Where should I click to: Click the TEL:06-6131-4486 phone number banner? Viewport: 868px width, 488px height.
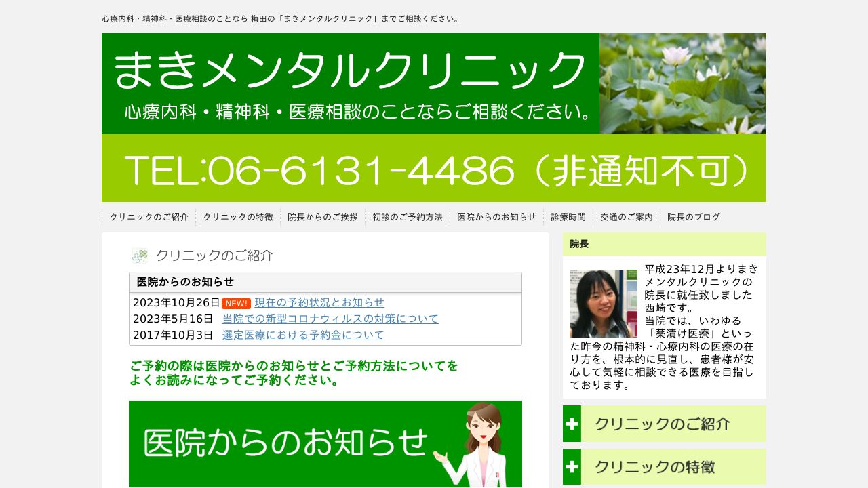(434, 168)
